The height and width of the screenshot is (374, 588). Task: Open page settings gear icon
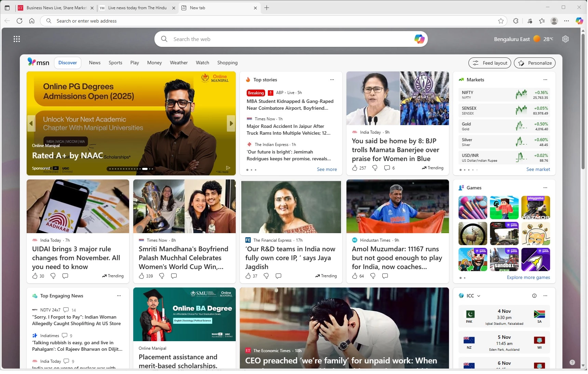click(x=565, y=39)
